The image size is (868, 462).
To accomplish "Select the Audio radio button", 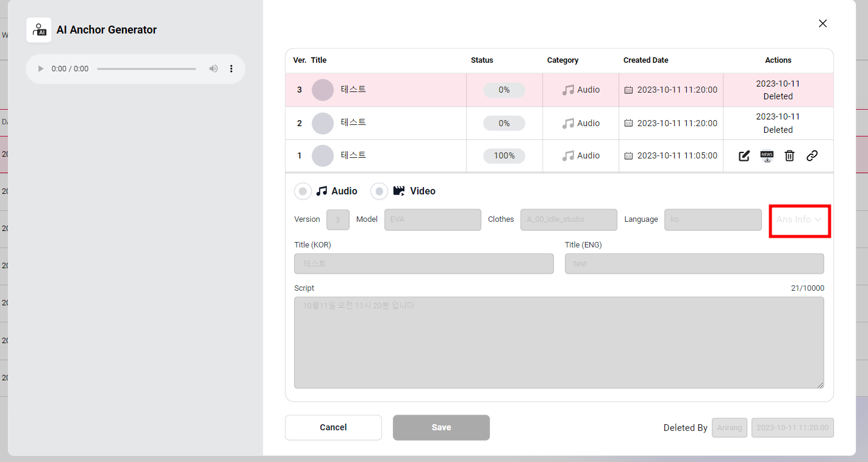I will [x=303, y=191].
